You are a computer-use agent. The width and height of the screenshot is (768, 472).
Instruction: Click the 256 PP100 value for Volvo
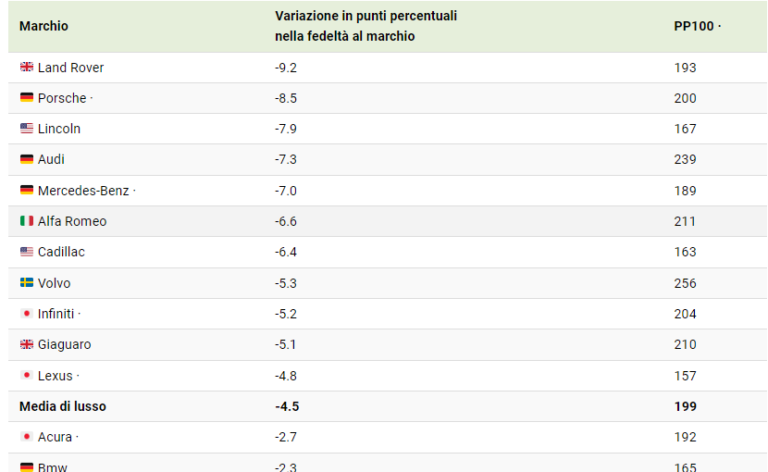tap(685, 283)
